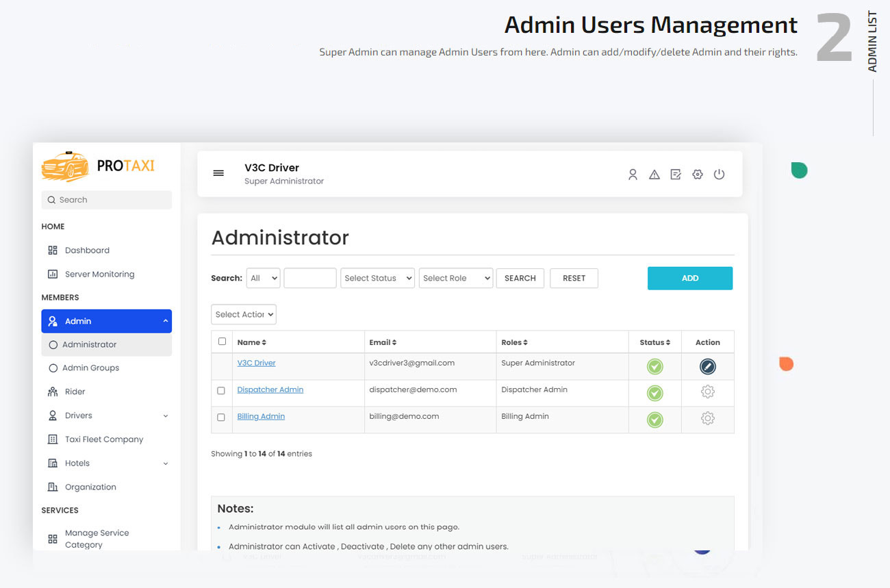Click inside the sidebar search field
890x588 pixels.
[x=106, y=199]
